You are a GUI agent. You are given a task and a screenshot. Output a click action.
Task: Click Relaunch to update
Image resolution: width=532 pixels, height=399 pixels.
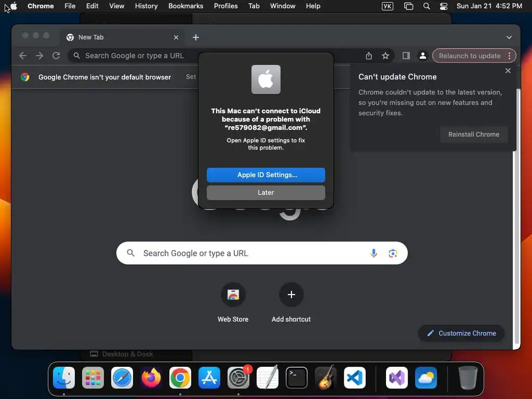point(470,56)
